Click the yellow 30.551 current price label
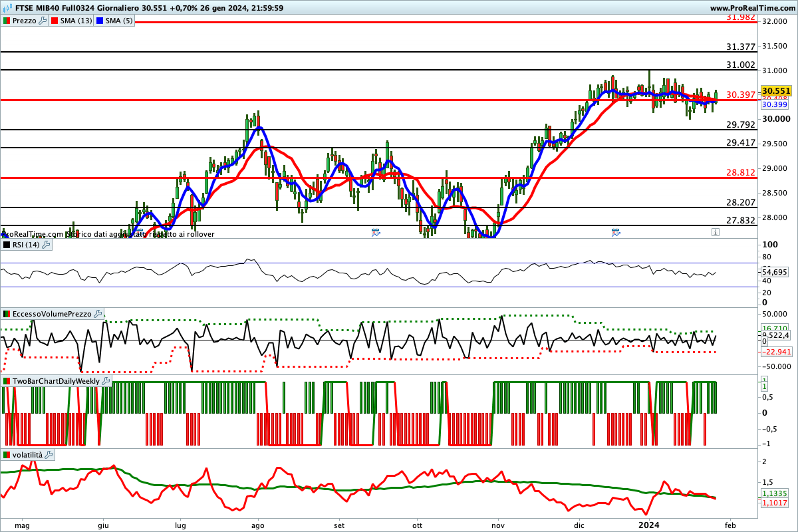Screen dimensions: 798x532 click(x=775, y=90)
